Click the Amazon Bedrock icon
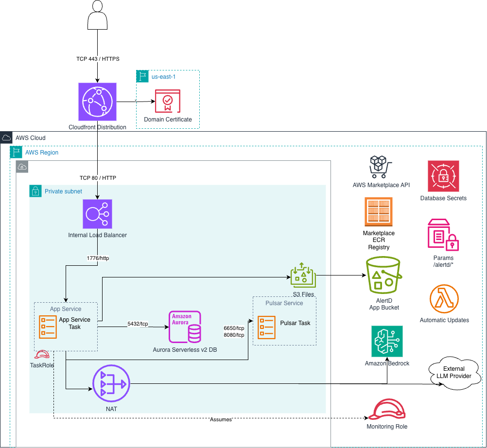 tap(387, 341)
